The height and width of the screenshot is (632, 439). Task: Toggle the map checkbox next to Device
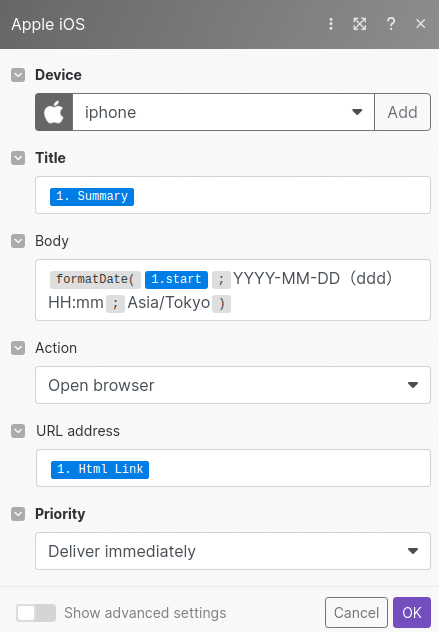(18, 75)
